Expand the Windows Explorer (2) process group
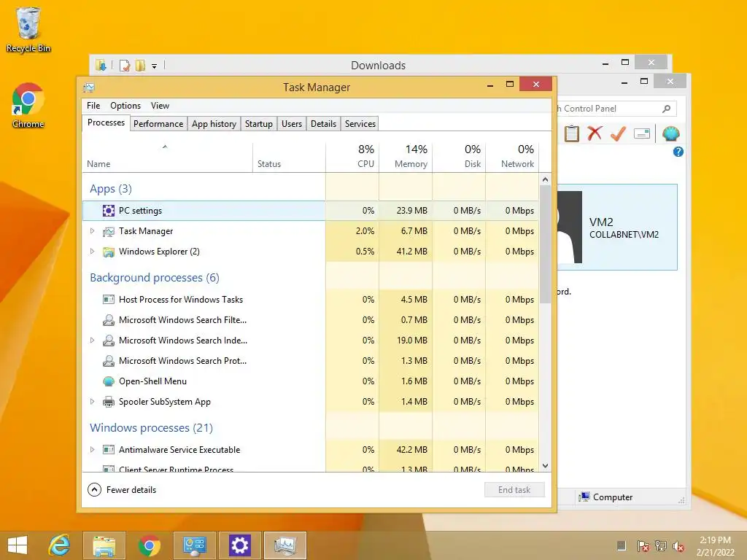The width and height of the screenshot is (747, 560). pos(93,252)
